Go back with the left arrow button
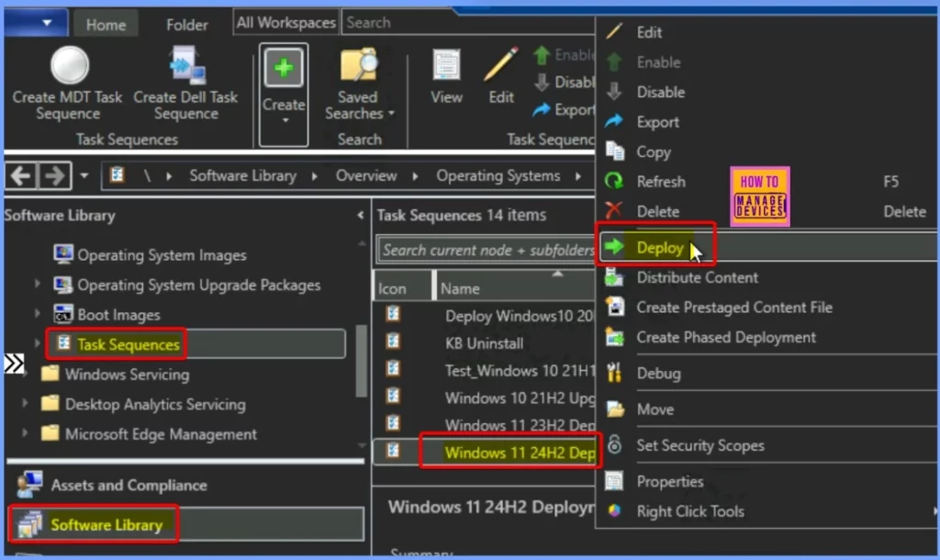The width and height of the screenshot is (940, 560). pos(21,176)
